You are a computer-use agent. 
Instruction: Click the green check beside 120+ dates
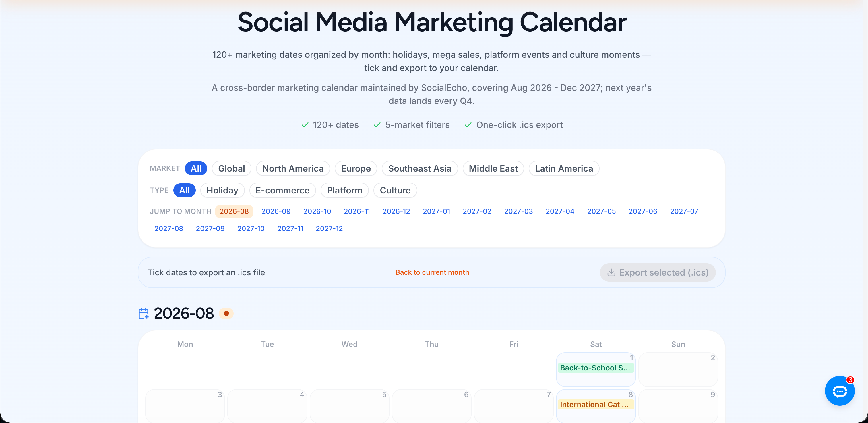(x=305, y=125)
